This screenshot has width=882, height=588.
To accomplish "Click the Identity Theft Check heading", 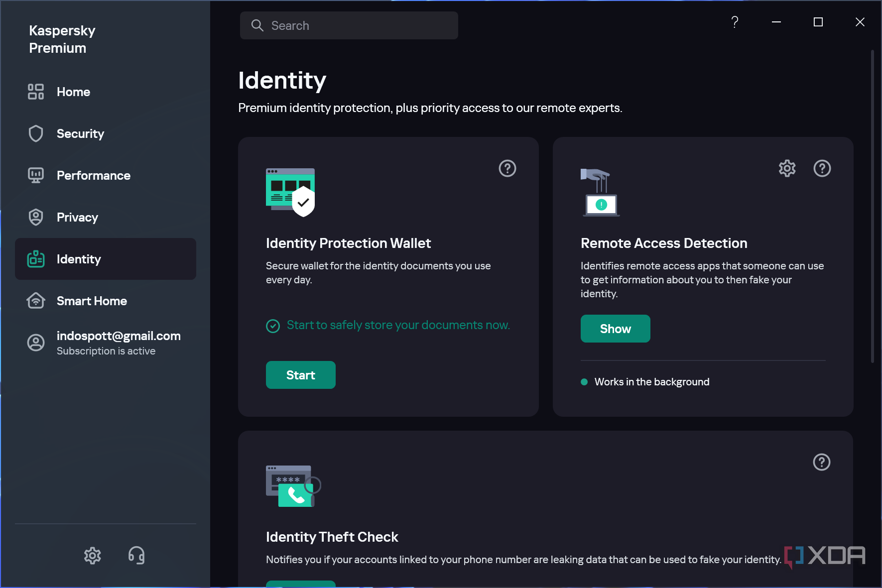I will [x=332, y=537].
